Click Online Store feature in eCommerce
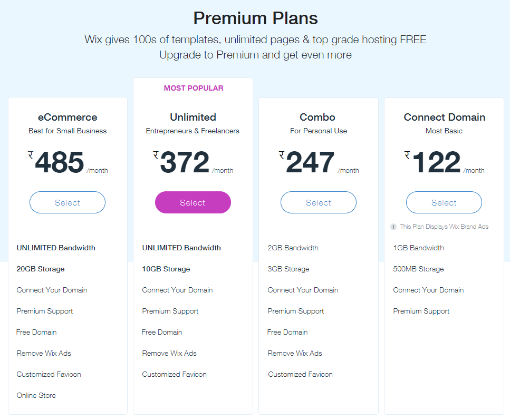This screenshot has height=420, width=510. click(36, 395)
